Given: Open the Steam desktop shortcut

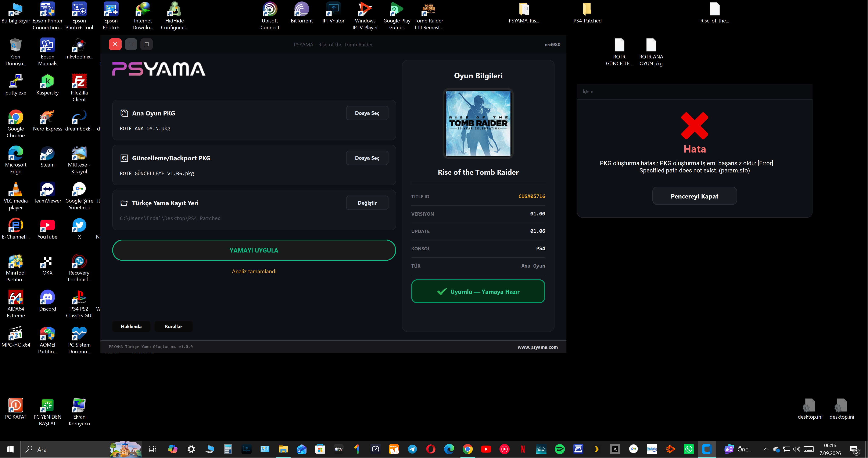Looking at the screenshot, I should point(47,157).
